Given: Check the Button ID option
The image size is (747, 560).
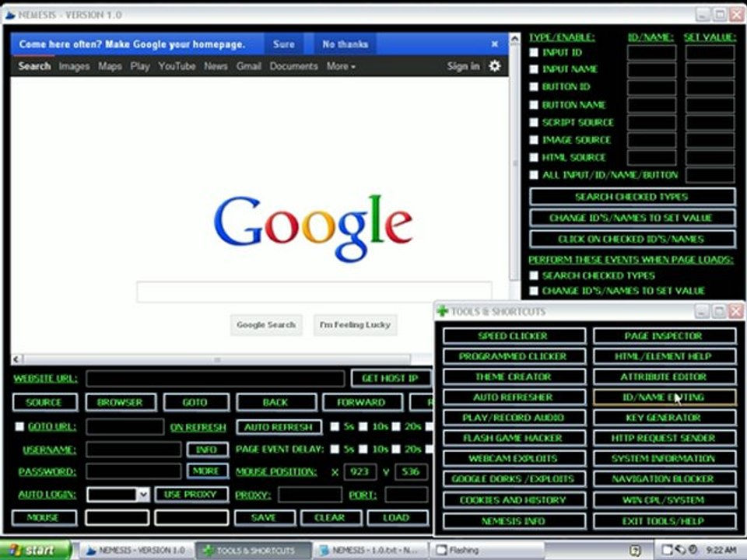Looking at the screenshot, I should [534, 86].
